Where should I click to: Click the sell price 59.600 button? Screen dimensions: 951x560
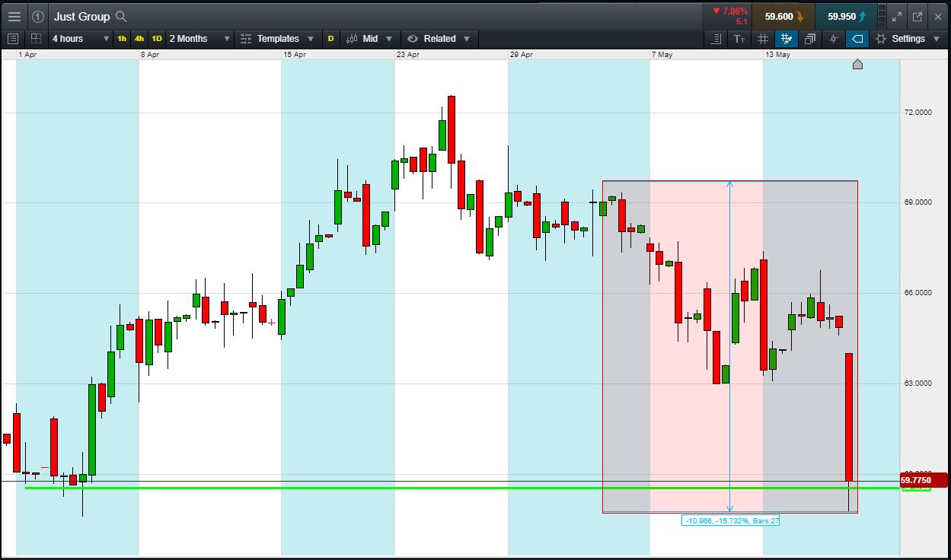[783, 16]
